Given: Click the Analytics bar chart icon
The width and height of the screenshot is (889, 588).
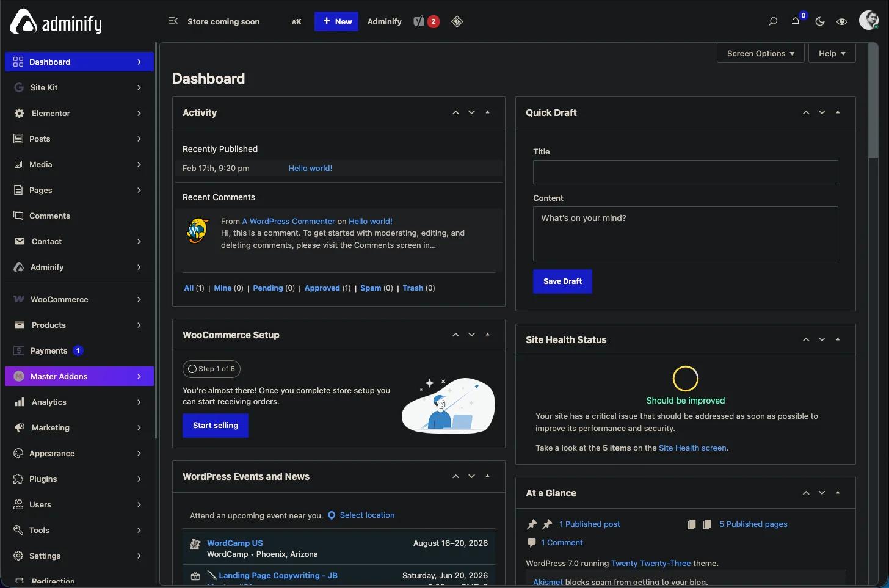Looking at the screenshot, I should click(x=20, y=402).
